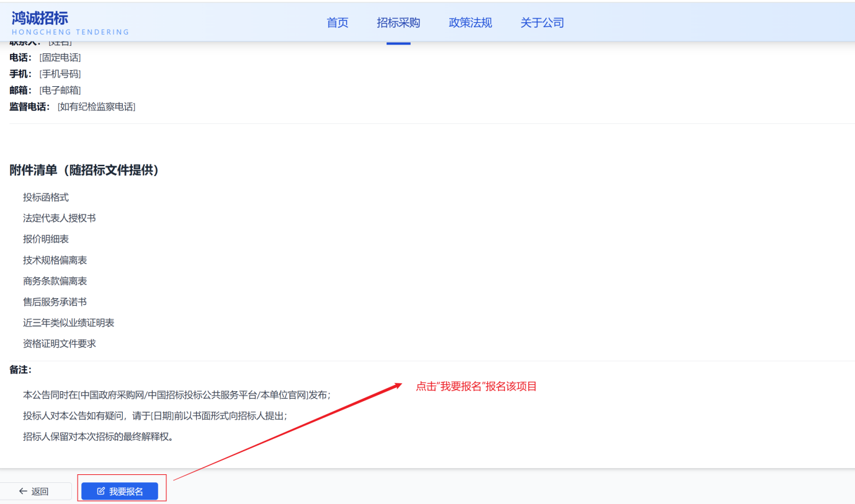855x504 pixels.
Task: Open the 售后服务承诺书 attachment
Action: (55, 301)
